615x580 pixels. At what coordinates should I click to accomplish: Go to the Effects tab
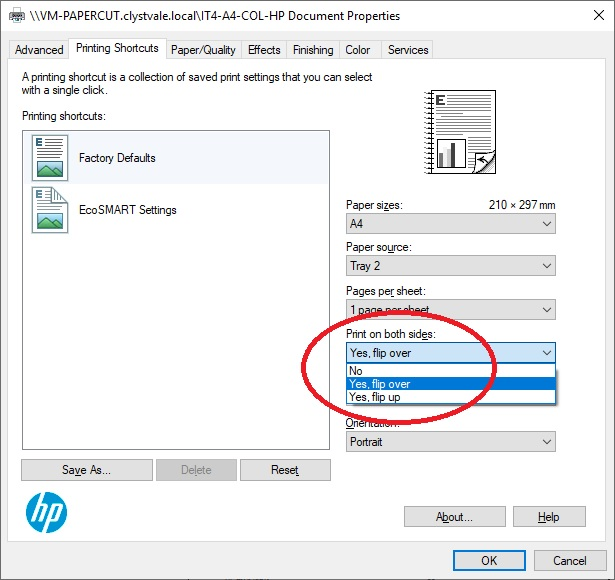264,50
